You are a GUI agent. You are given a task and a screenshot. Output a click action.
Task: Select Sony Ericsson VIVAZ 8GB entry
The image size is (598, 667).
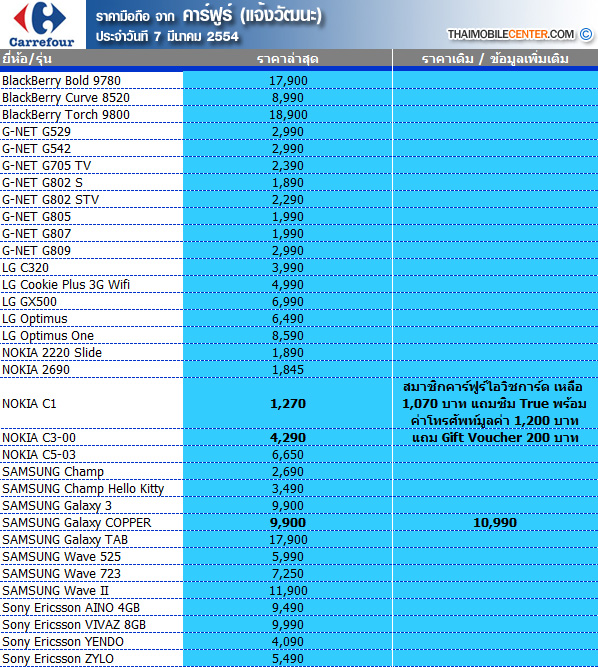(x=74, y=624)
